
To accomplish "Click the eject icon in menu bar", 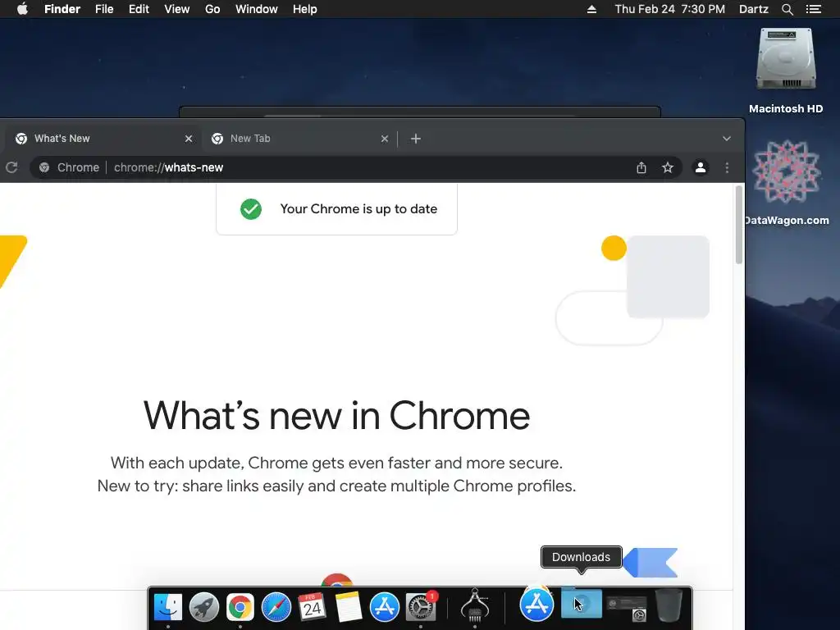I will click(591, 9).
